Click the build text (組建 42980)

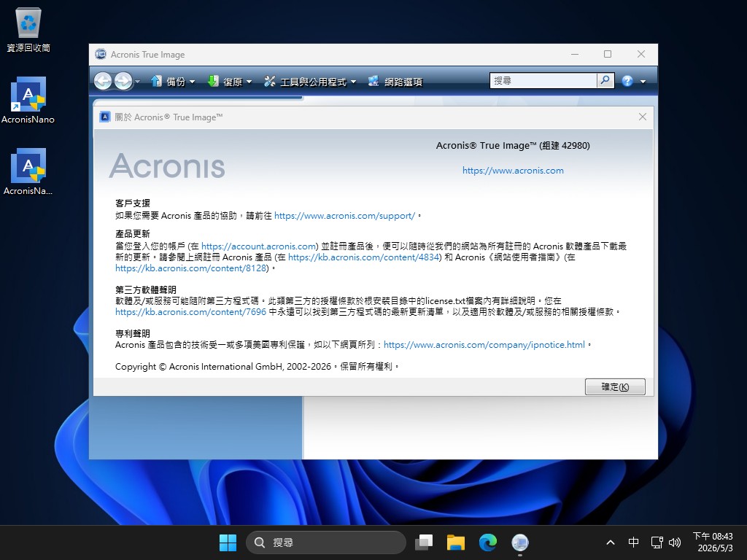point(565,146)
